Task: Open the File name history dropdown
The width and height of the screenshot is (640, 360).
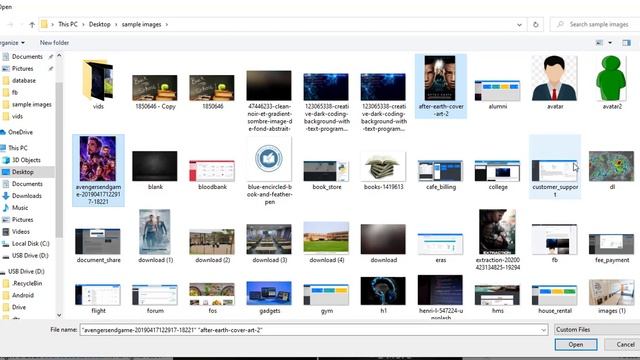Action: tap(543, 330)
